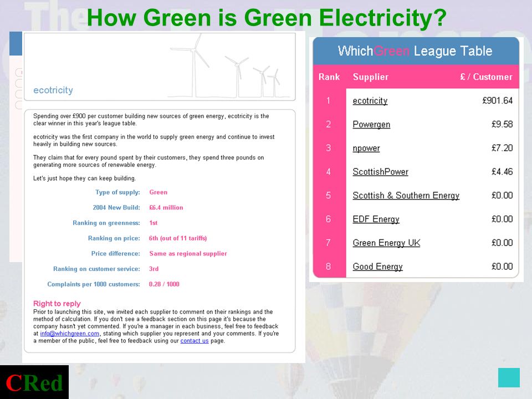Click Good Energy's £0.00 value
This screenshot has width=532, height=399.
tap(502, 267)
